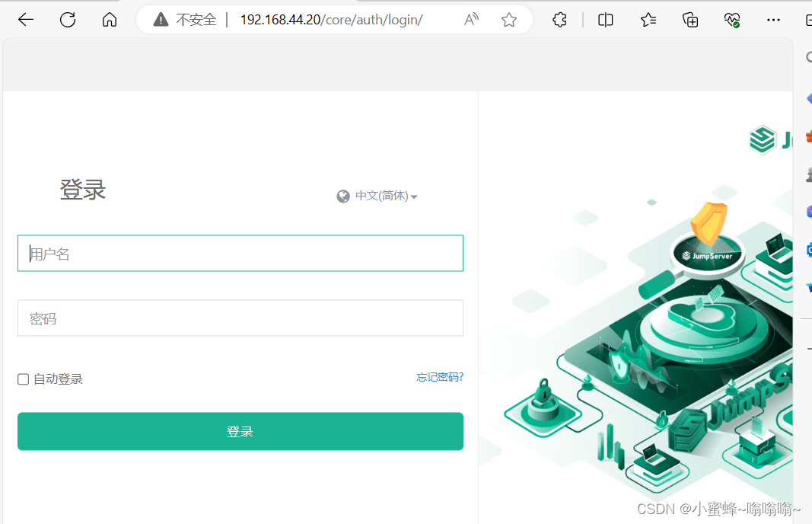812x524 pixels.
Task: Open the 忘记密码? link
Action: 440,377
